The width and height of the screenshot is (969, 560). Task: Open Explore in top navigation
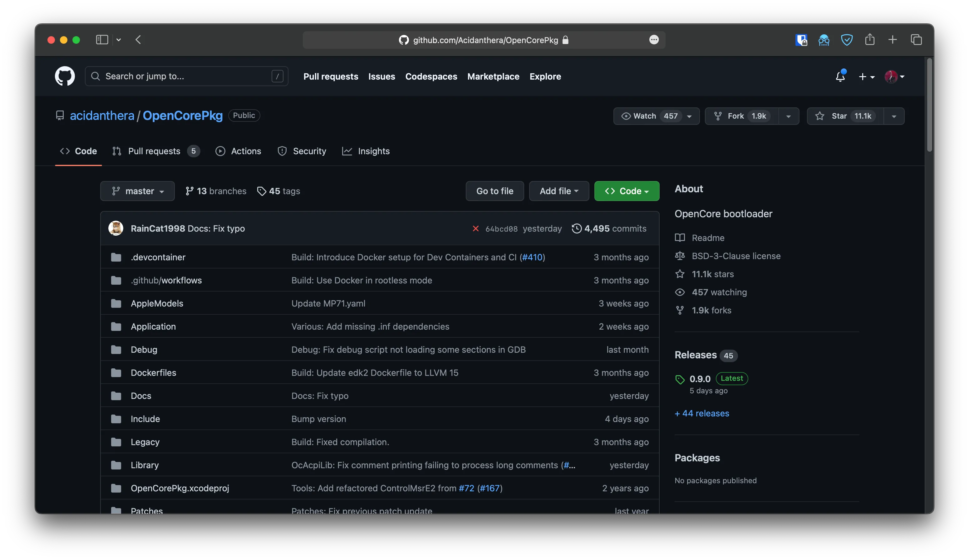545,76
